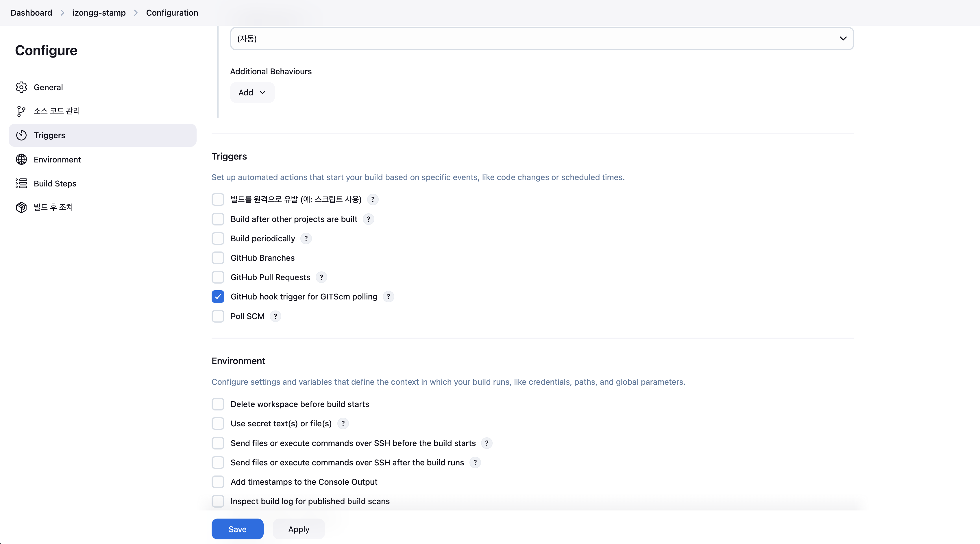Click the Apply button
The height and width of the screenshot is (544, 980).
[299, 529]
